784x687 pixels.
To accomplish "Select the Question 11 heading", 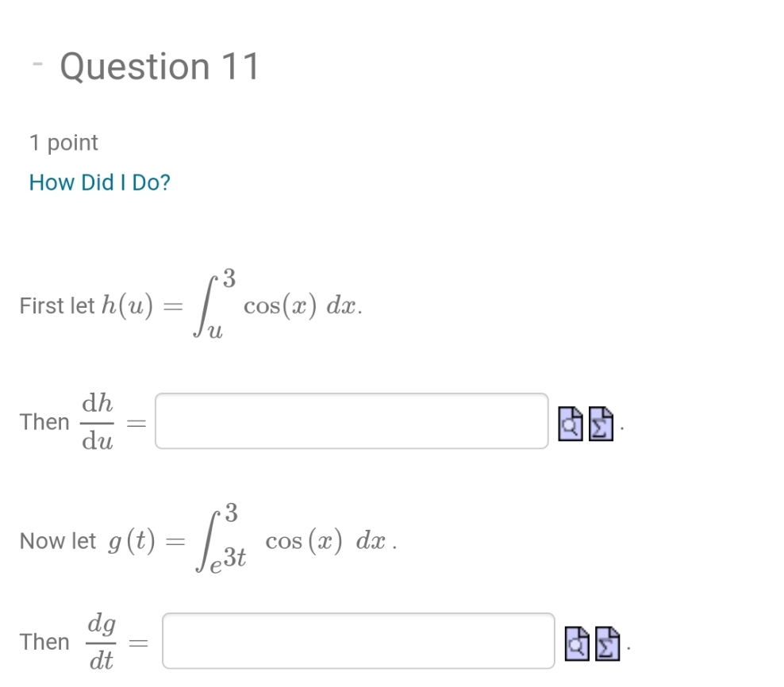I will click(159, 67).
